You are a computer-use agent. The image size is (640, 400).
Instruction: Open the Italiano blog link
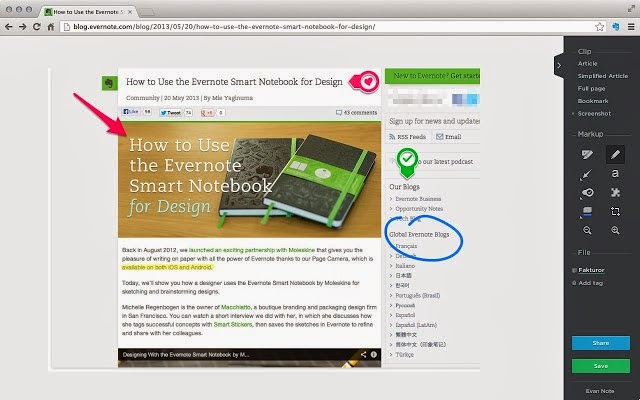405,266
